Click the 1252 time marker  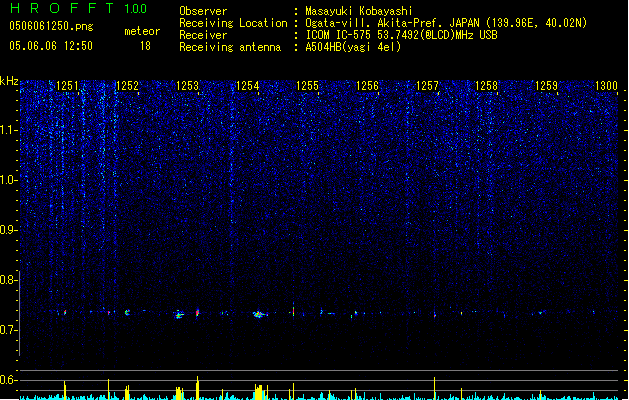pos(127,86)
